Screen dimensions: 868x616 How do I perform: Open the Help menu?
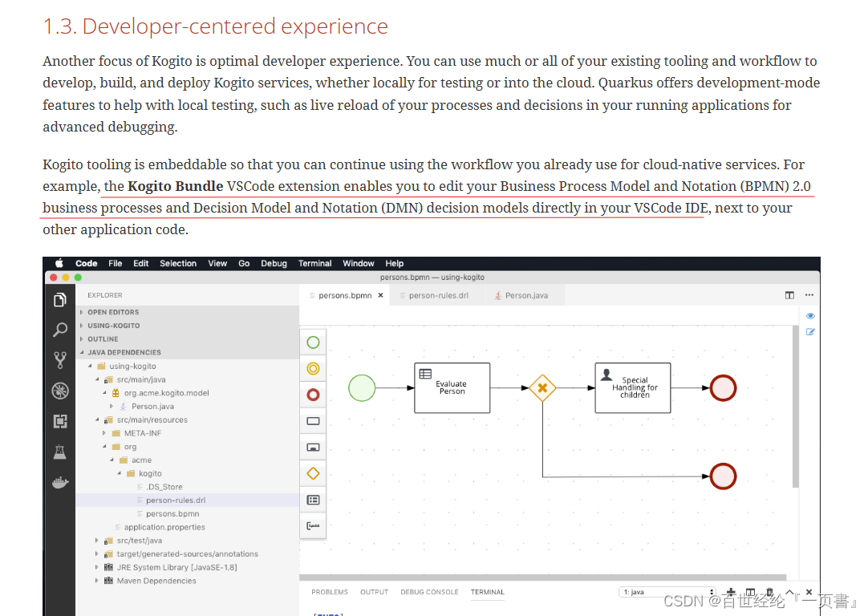click(x=395, y=263)
